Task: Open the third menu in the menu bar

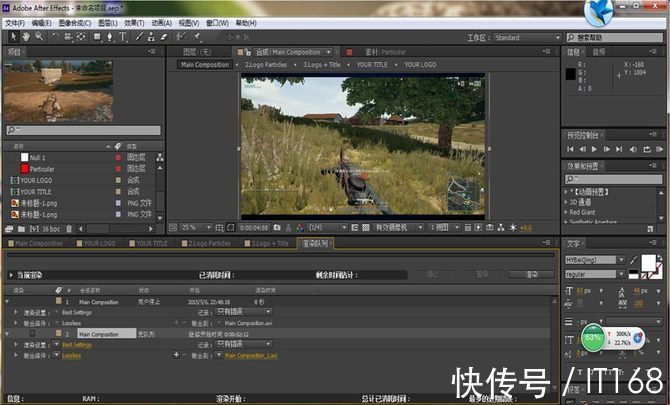Action: pyautogui.click(x=75, y=23)
